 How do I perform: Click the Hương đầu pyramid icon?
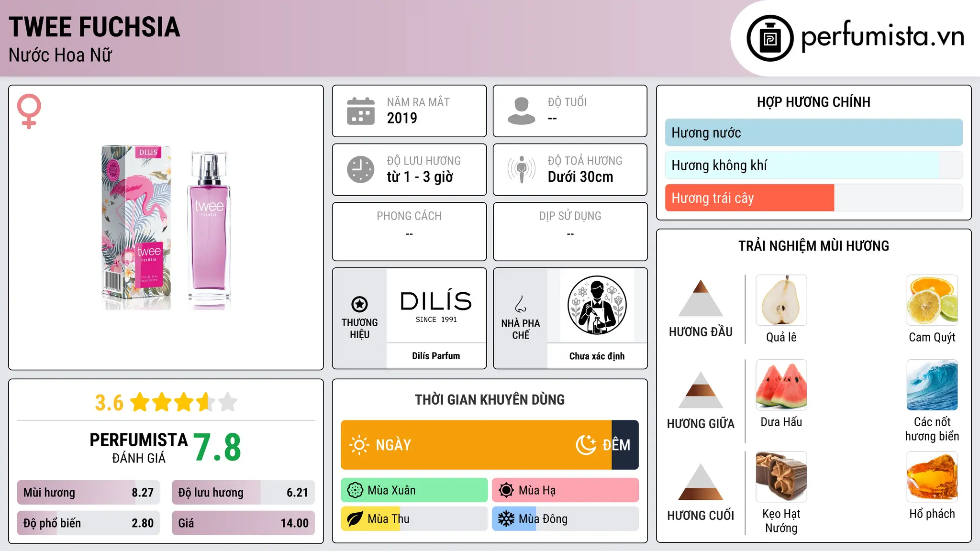(701, 298)
